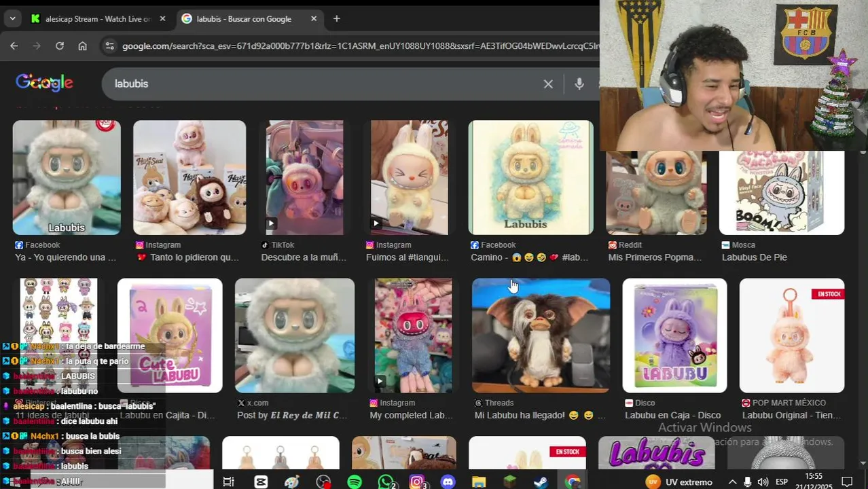Image resolution: width=868 pixels, height=489 pixels.
Task: Open Task View on the taskbar
Action: (228, 482)
